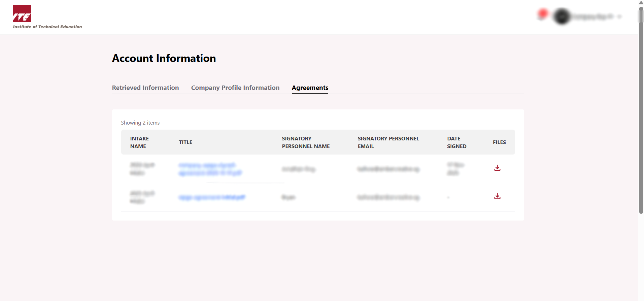
Task: Click the Files column header
Action: click(499, 142)
